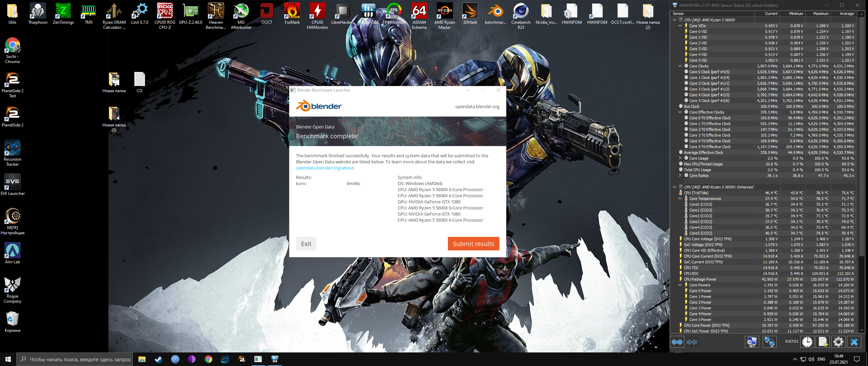This screenshot has width=868, height=366.
Task: Click the Exit button in Blender launcher
Action: coord(306,244)
